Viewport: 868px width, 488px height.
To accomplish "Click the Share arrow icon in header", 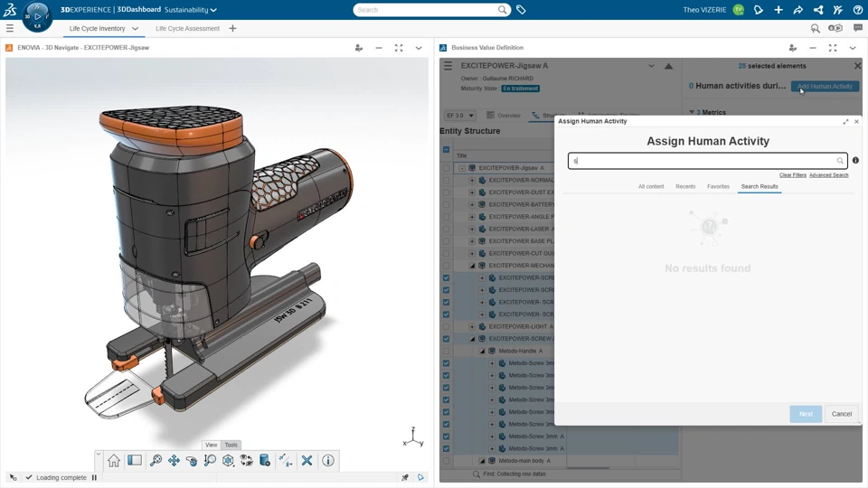I will click(798, 10).
